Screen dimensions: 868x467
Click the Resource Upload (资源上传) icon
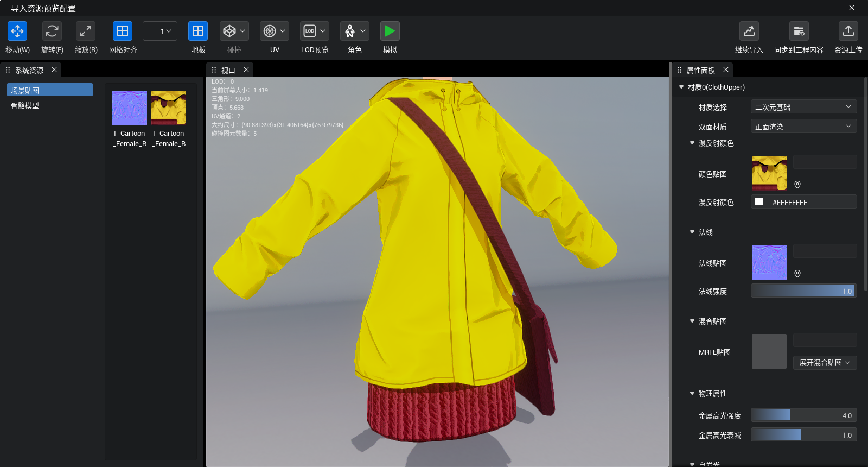[x=848, y=31]
